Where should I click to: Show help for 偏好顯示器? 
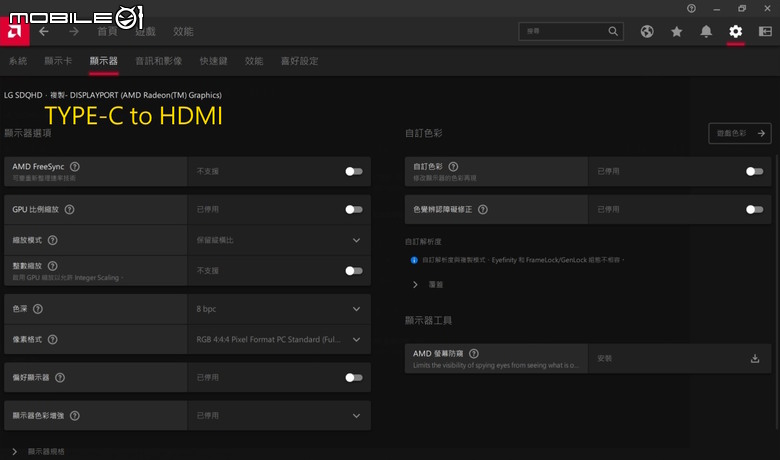(60, 377)
